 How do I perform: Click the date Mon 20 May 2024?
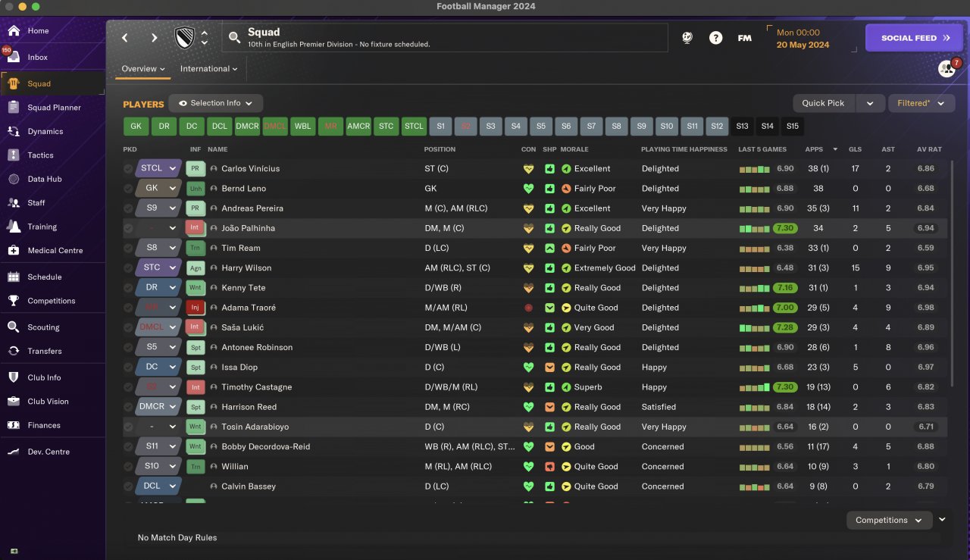(803, 39)
